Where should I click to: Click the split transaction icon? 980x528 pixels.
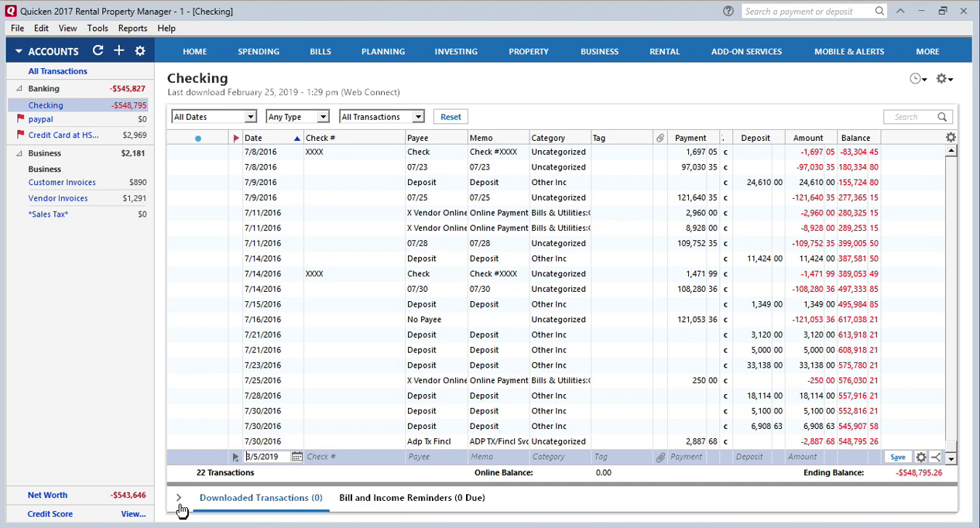[x=936, y=458]
